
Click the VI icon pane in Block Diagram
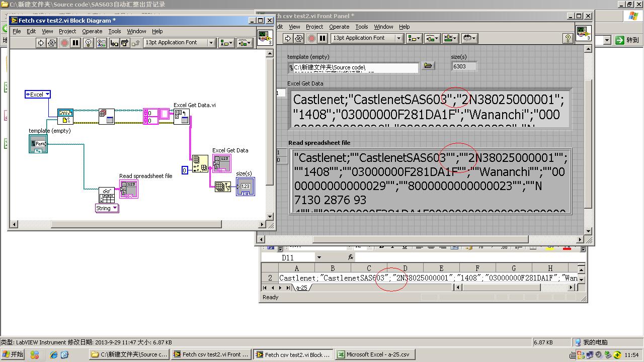[x=265, y=38]
